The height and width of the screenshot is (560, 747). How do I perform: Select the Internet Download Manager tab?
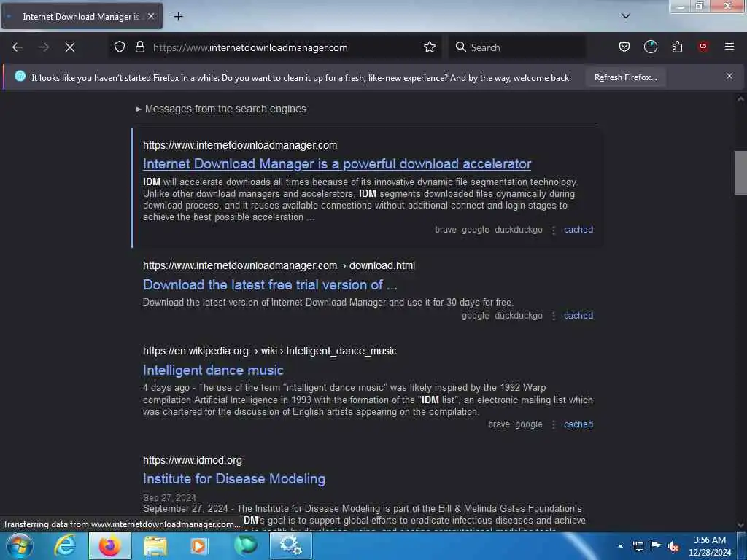[82, 16]
